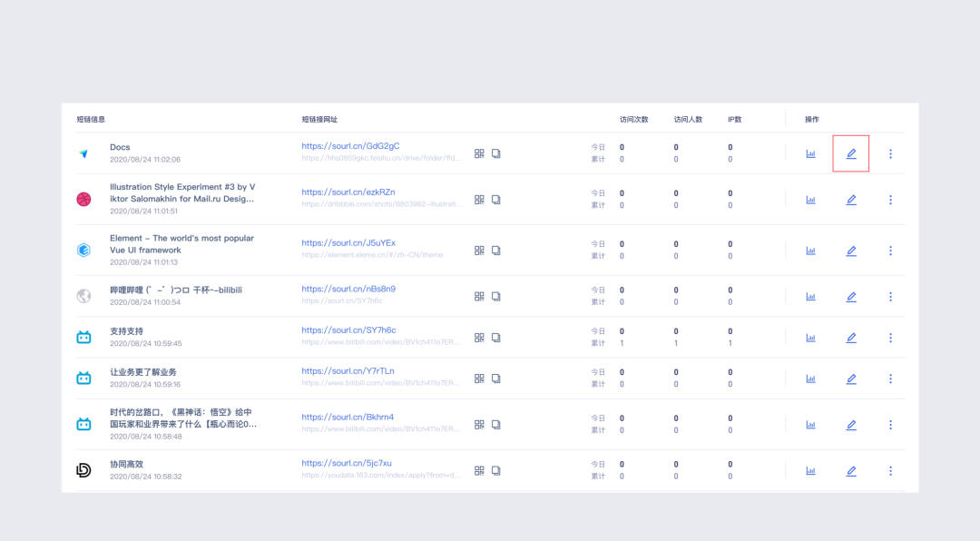Edit the Illustration Style Experiment link
This screenshot has width=980, height=541.
[851, 200]
